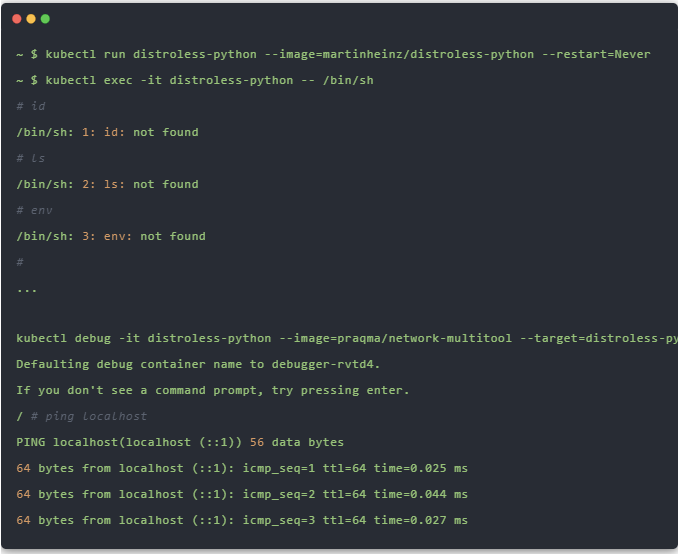Select the "# id" prompt line
Screen dimensions: 683x554
click(31, 106)
